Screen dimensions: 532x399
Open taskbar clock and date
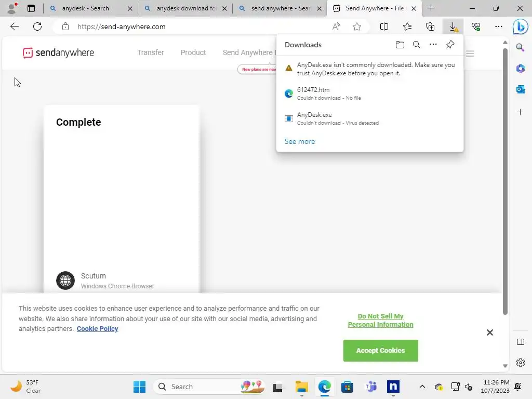[x=495, y=387]
